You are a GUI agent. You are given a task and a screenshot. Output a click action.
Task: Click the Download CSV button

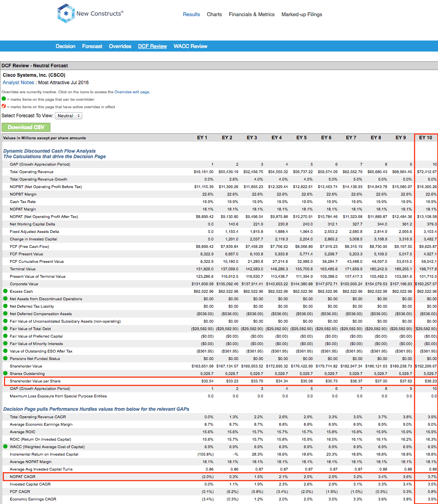click(x=26, y=127)
